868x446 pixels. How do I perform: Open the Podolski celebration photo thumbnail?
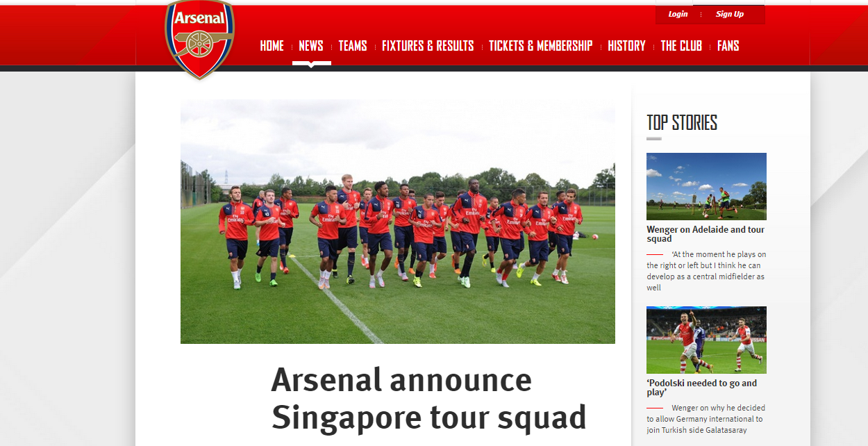click(x=706, y=340)
